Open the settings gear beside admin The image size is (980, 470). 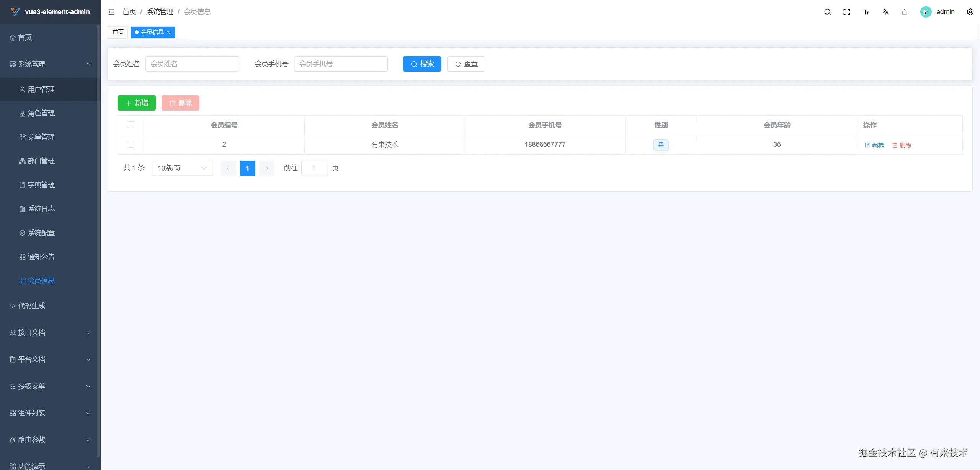point(970,12)
